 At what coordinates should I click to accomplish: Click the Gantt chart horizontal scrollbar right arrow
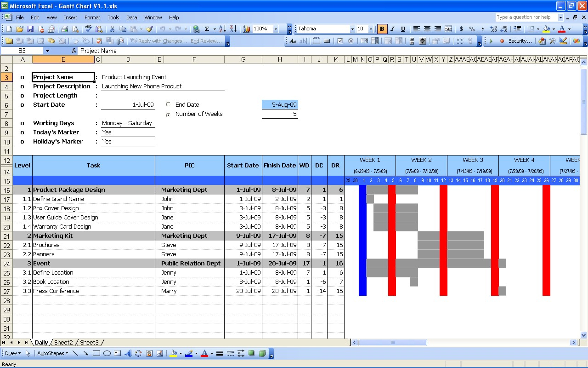pyautogui.click(x=573, y=342)
